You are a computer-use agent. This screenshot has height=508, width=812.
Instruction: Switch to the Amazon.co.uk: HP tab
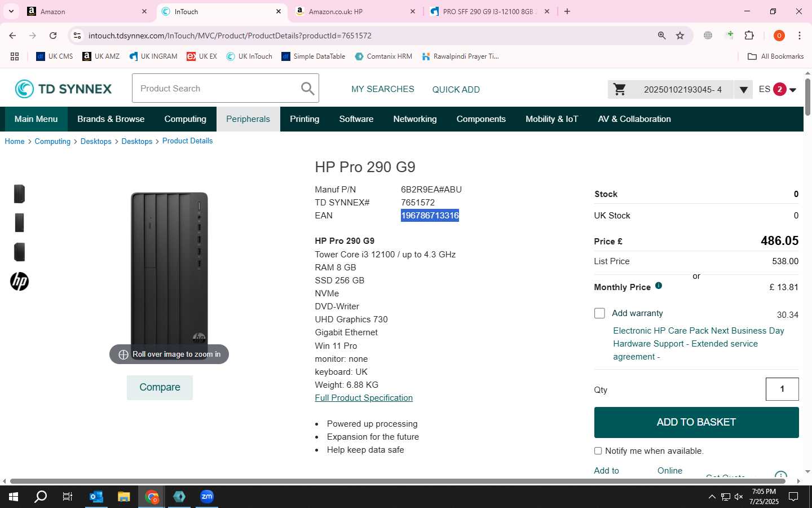(x=355, y=11)
